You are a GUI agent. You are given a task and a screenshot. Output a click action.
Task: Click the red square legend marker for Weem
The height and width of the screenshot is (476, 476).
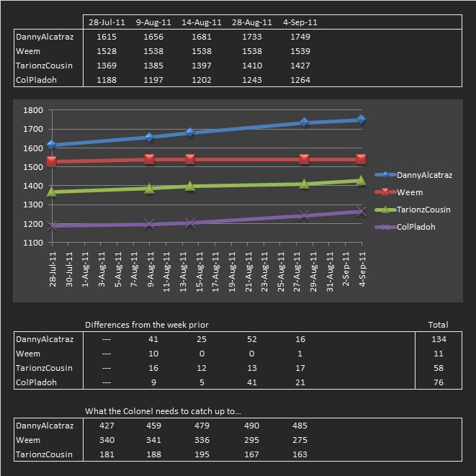pos(386,192)
